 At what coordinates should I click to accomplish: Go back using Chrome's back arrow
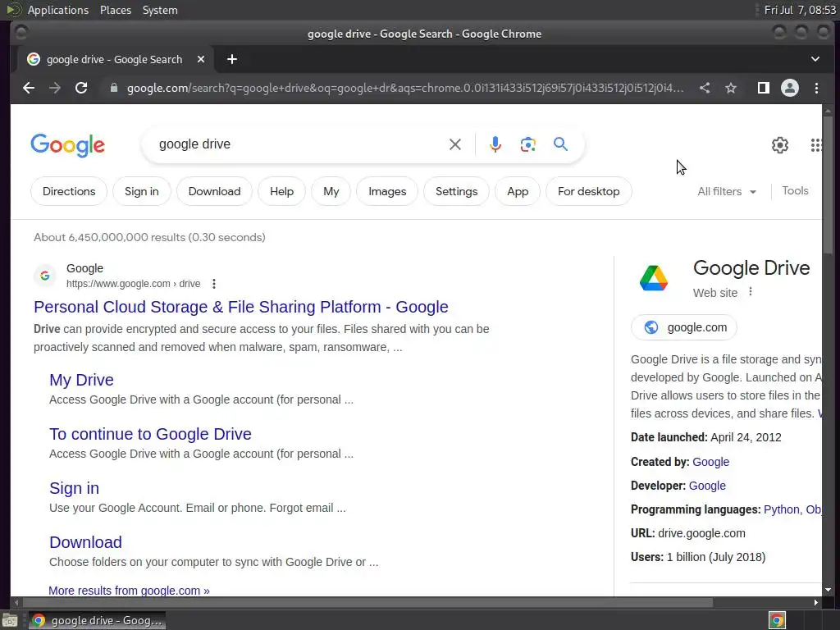tap(29, 88)
